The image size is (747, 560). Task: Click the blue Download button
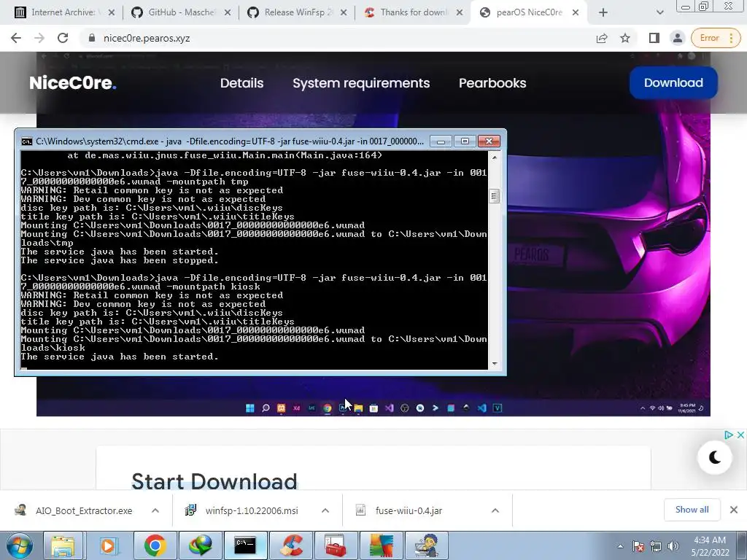point(673,83)
